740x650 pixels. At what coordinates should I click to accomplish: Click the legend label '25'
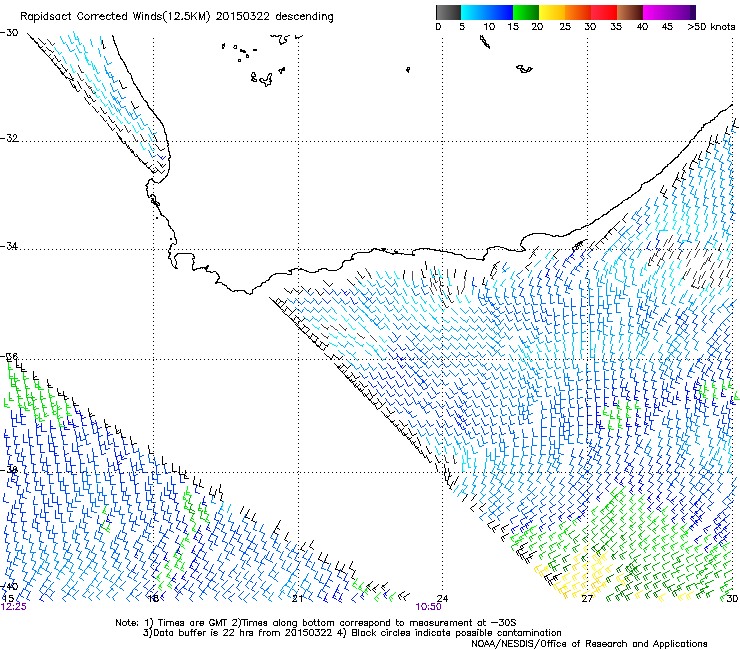tap(565, 27)
